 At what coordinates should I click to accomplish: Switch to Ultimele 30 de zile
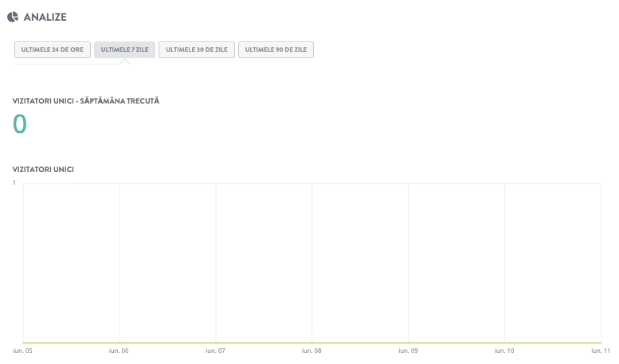pyautogui.click(x=197, y=49)
